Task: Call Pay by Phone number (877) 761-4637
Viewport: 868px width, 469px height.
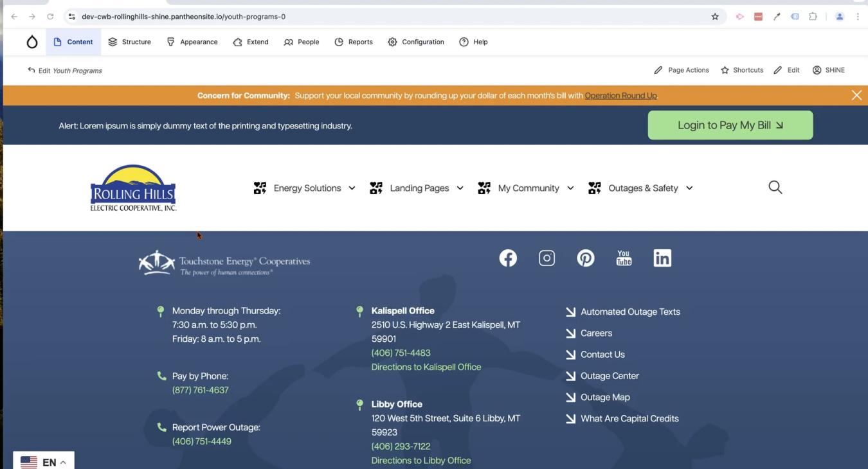Action: click(x=201, y=390)
